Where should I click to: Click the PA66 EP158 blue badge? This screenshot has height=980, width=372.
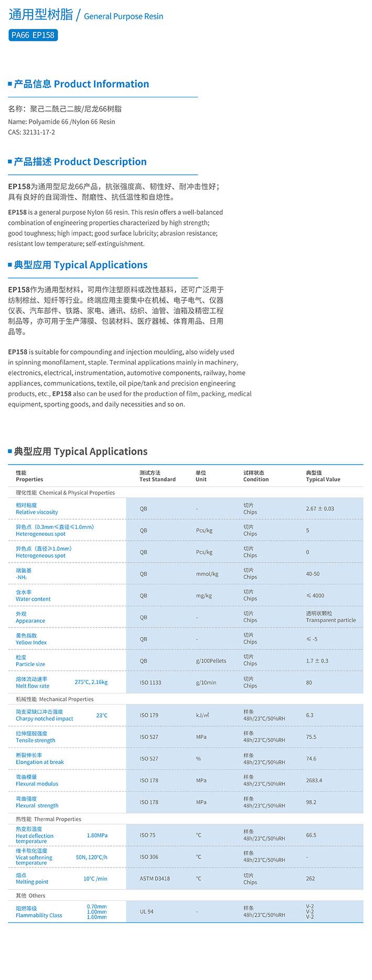click(33, 35)
